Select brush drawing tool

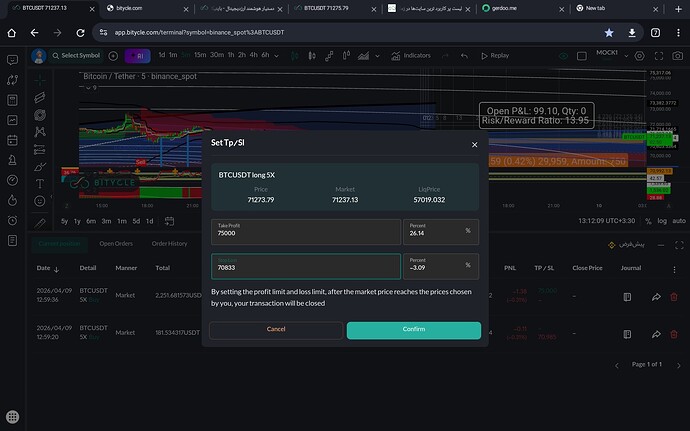click(x=40, y=167)
